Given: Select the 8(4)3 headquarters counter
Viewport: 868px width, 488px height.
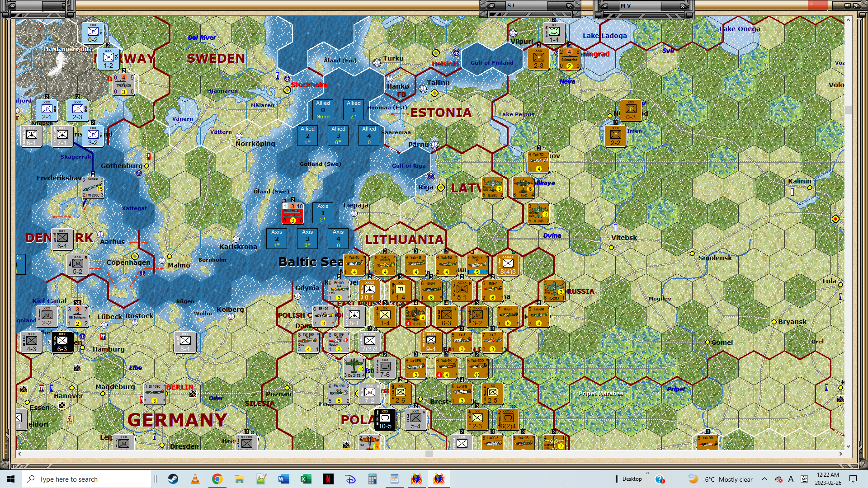Looking at the screenshot, I should coord(508,265).
